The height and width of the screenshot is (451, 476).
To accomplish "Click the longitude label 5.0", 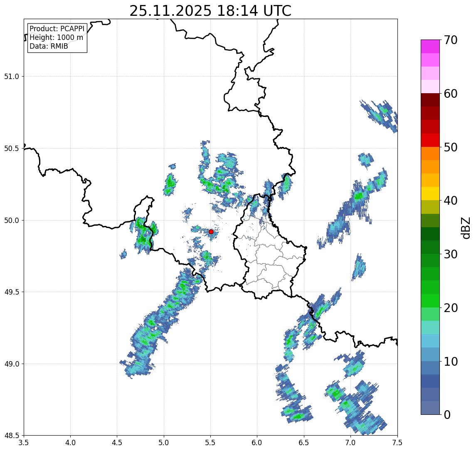I will point(164,443).
